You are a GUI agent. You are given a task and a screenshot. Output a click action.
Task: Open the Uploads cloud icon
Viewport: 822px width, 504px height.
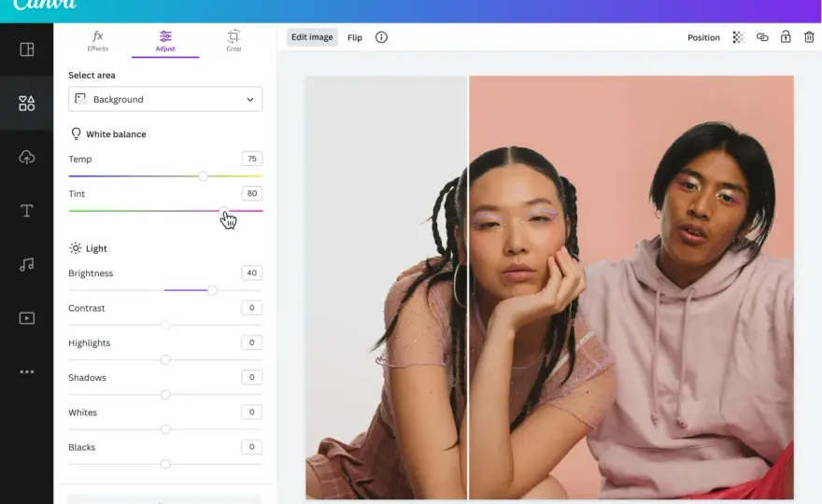point(27,157)
